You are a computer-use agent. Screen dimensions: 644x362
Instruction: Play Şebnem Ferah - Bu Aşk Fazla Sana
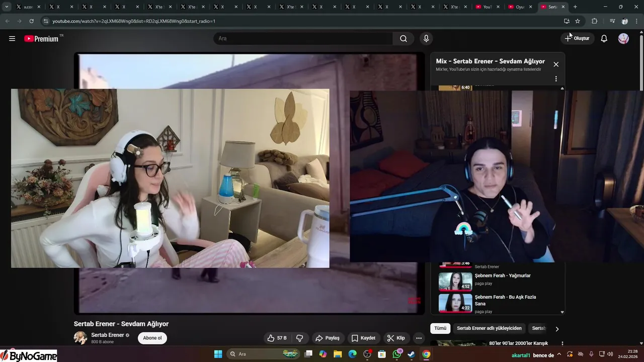(505, 300)
